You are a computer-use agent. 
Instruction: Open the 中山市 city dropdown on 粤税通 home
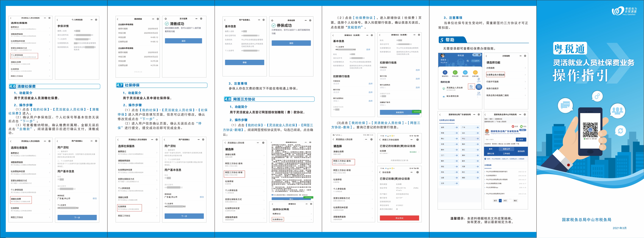444,63
